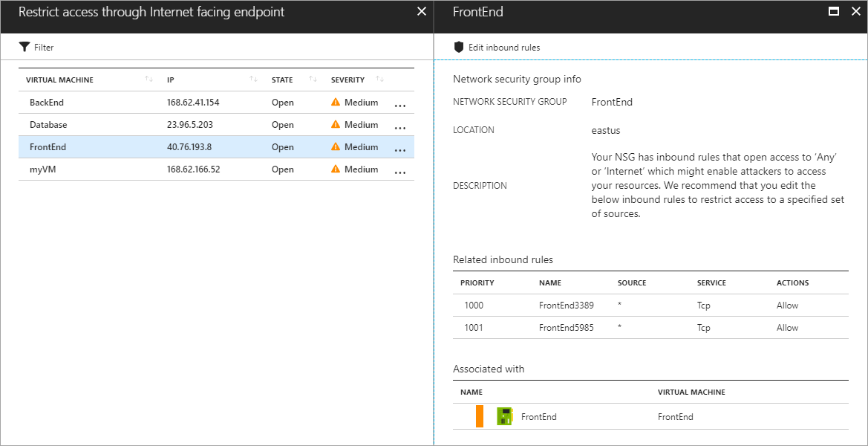
Task: Sort the list by Severity column arrows
Action: tap(380, 80)
